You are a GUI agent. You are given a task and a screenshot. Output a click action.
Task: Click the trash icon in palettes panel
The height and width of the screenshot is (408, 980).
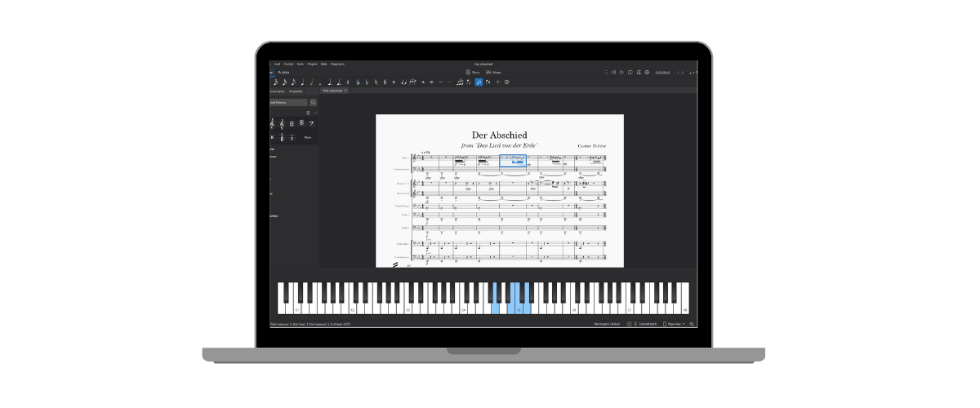point(308,113)
